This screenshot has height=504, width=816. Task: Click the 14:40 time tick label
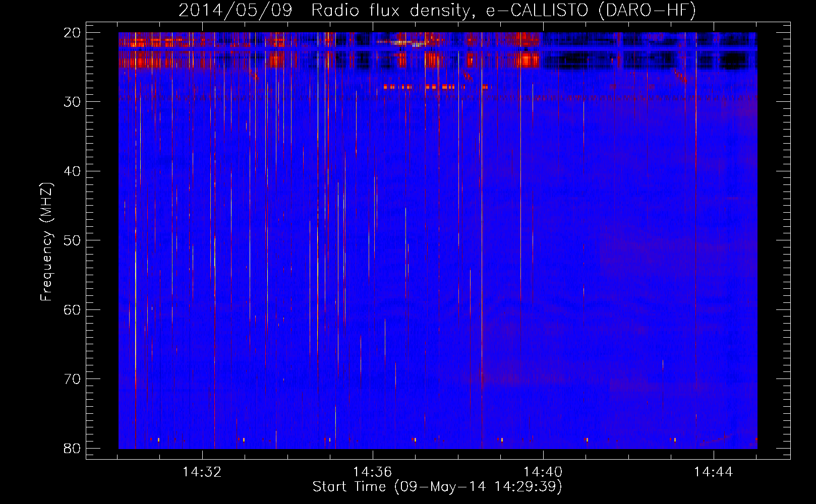[x=543, y=472]
